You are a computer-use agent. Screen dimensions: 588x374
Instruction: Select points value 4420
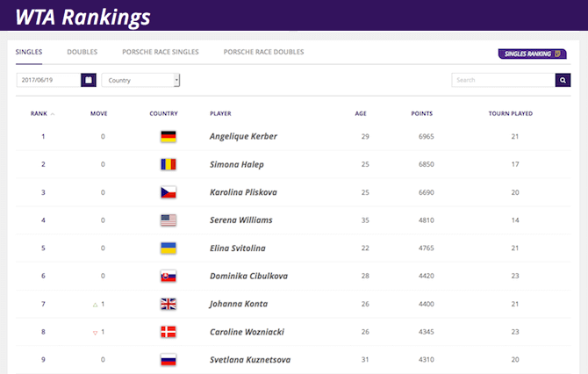pos(427,276)
